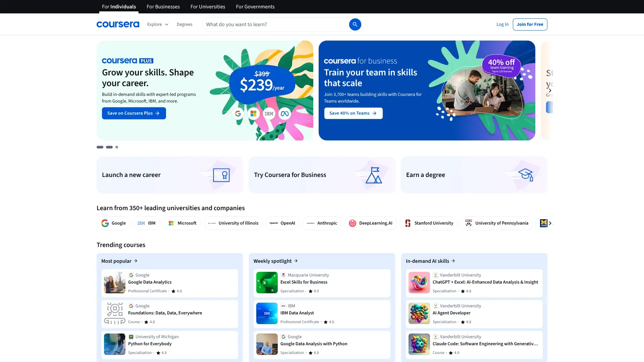
Task: Open the Launch a new career card
Action: click(170, 175)
